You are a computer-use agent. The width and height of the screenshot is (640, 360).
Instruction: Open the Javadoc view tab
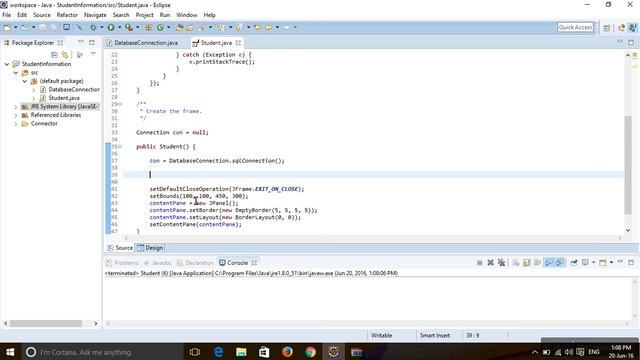[x=158, y=263]
